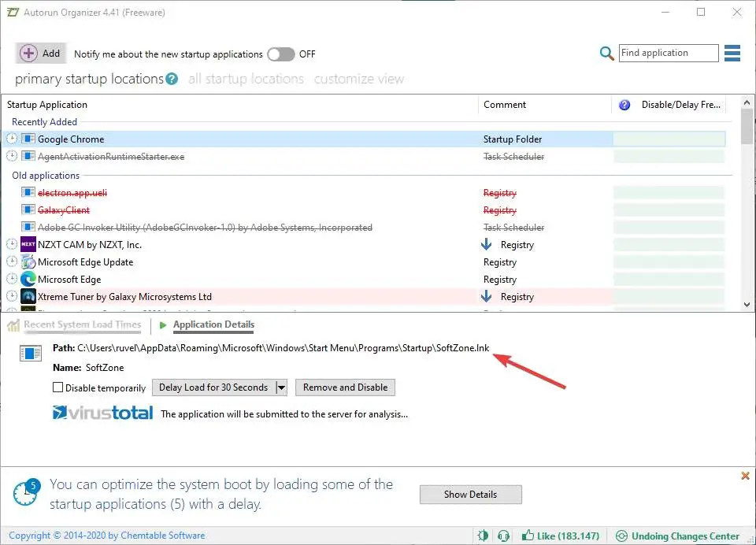Select the NZXT CAM by NZXT, Inc. row
This screenshot has width=756, height=545.
coord(90,244)
